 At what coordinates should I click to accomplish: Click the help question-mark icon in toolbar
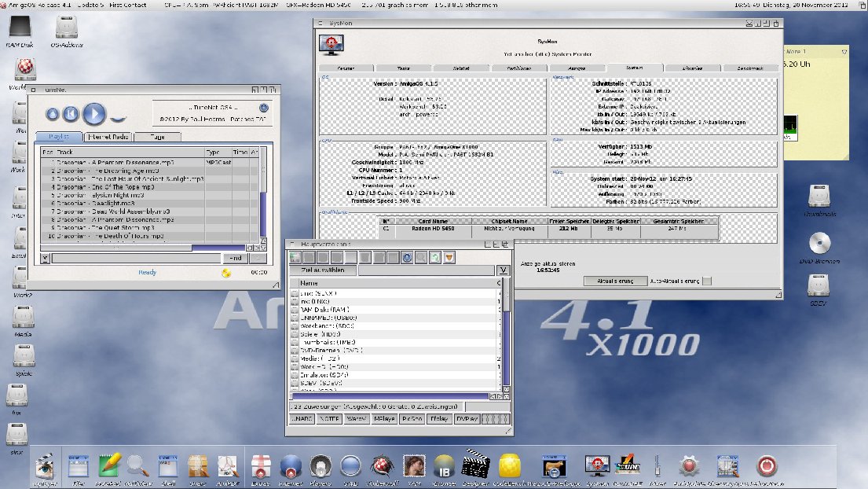pos(407,257)
